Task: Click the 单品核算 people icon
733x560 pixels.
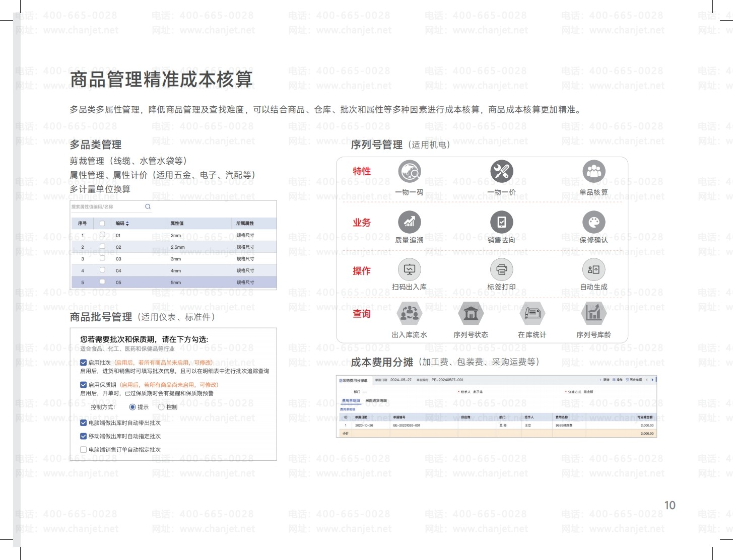Action: tap(594, 172)
